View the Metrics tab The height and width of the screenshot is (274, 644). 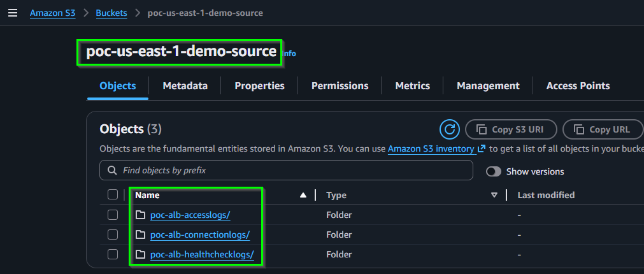tap(412, 86)
